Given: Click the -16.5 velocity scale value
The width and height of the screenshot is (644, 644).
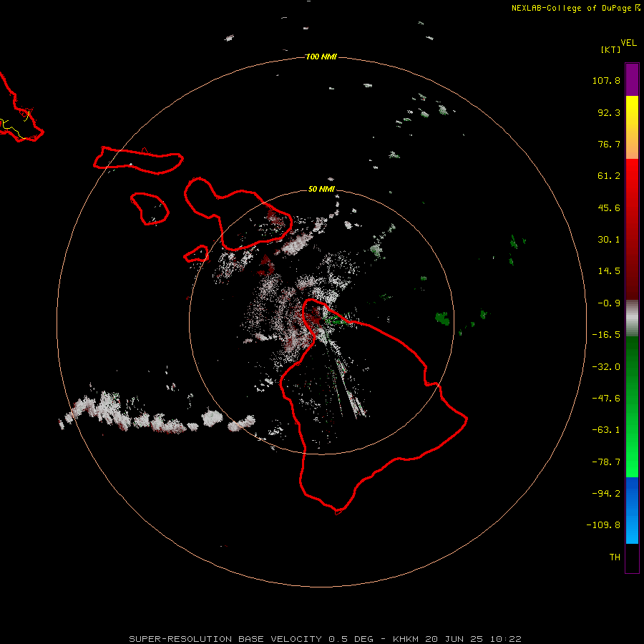Looking at the screenshot, I should tap(606, 335).
